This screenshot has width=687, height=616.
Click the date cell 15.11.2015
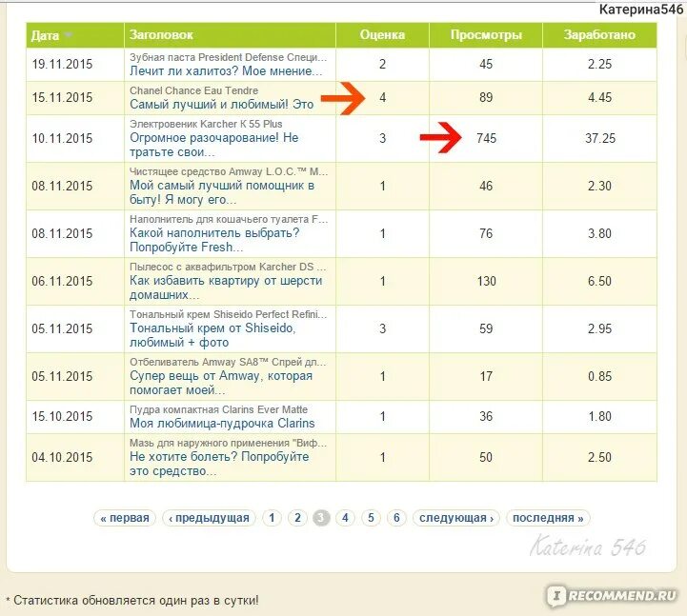62,97
